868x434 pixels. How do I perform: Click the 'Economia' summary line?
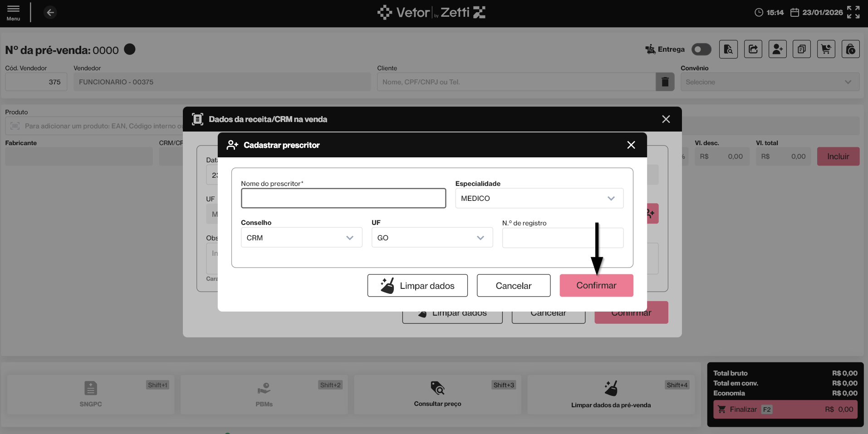click(785, 393)
